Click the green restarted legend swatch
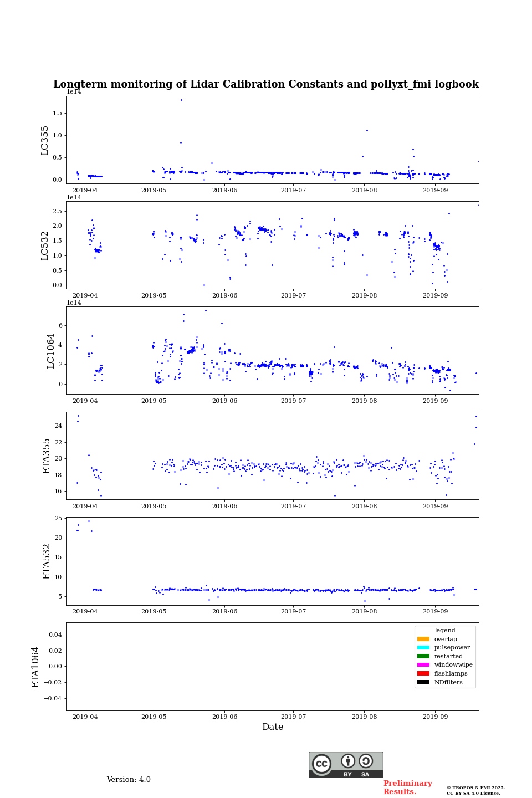Viewport: 532px width, 798px height. click(423, 656)
